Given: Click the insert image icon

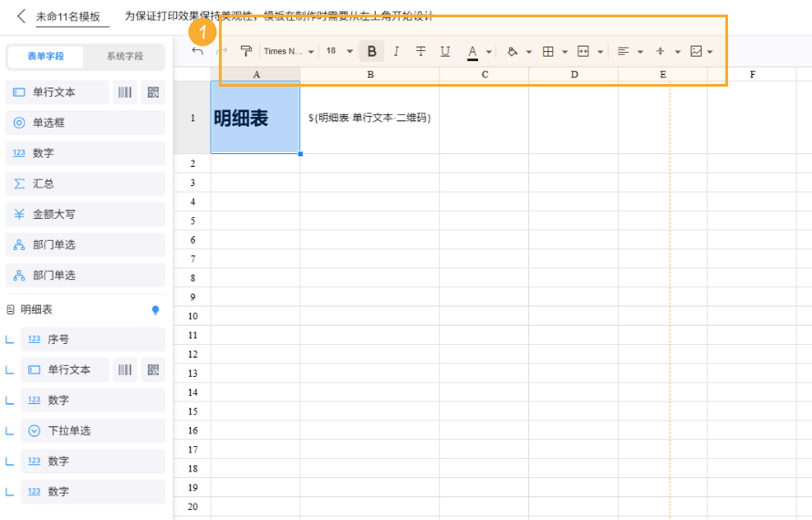Looking at the screenshot, I should click(x=696, y=51).
